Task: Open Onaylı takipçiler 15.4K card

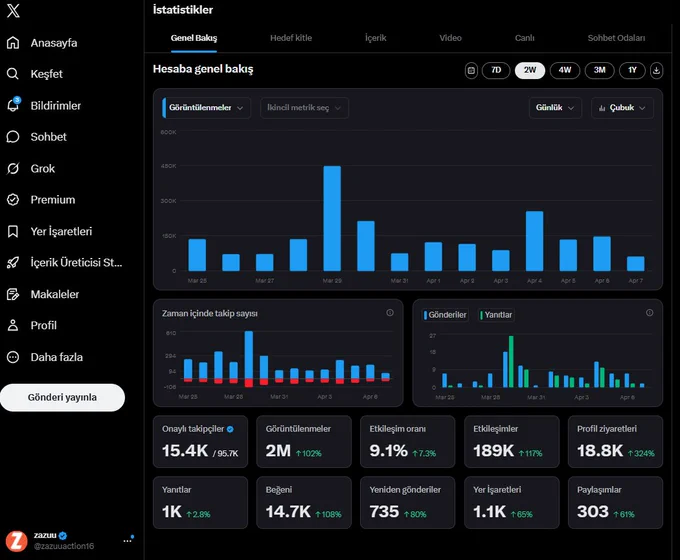Action: tap(200, 442)
